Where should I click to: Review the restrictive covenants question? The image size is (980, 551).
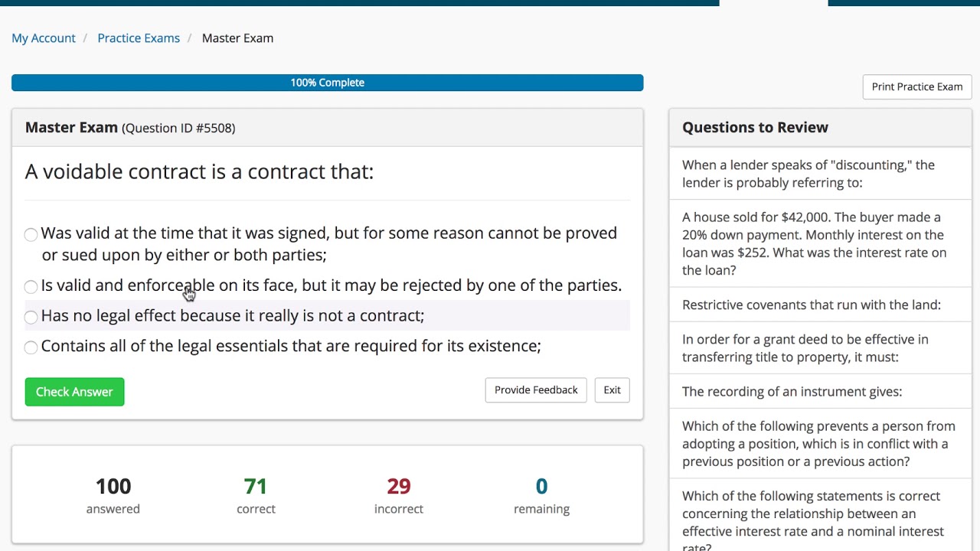click(811, 305)
